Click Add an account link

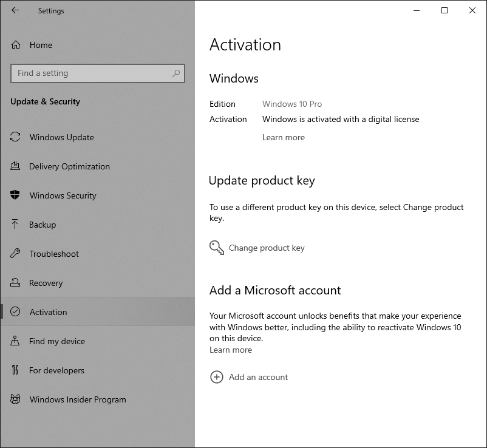click(x=258, y=377)
